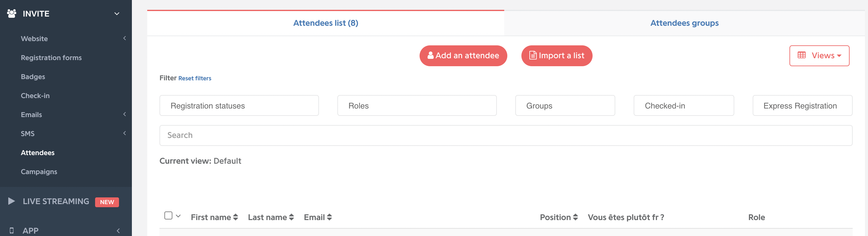Click the Add an attendee button
Image resolution: width=868 pixels, height=236 pixels.
463,55
